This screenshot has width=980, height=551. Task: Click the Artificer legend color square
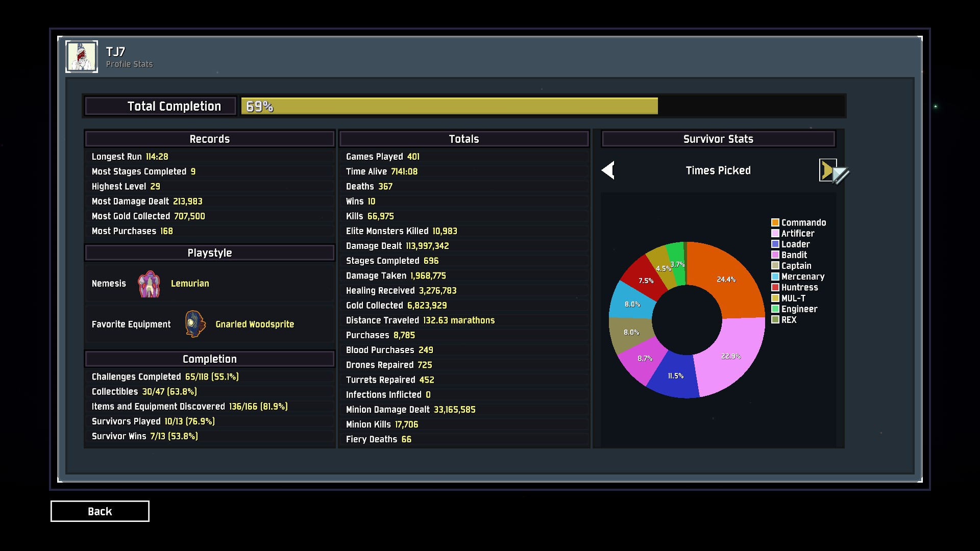[x=775, y=233]
